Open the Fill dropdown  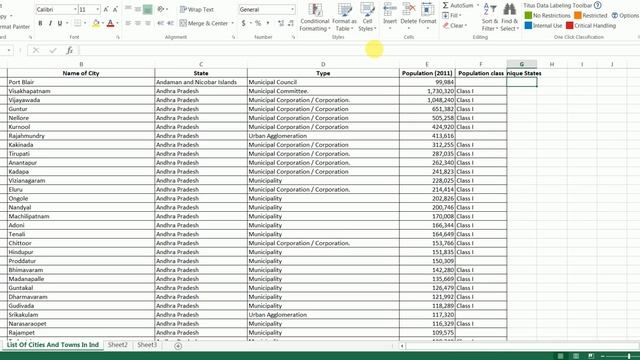(x=452, y=16)
